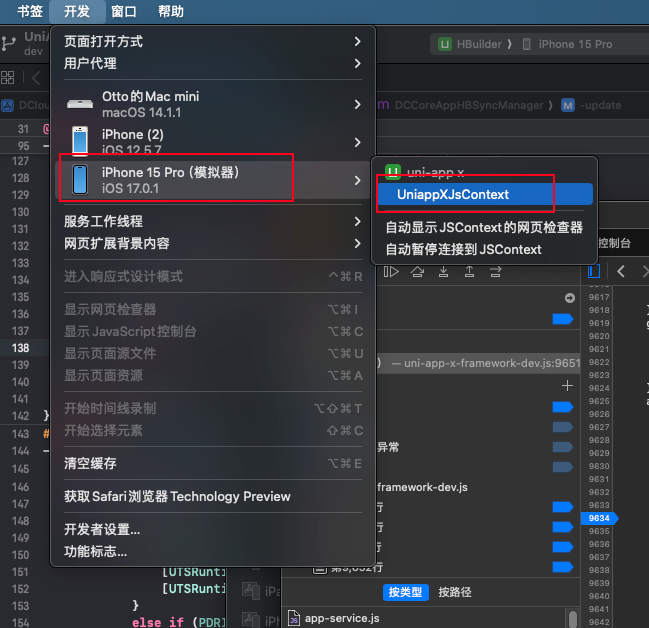Click the grid related-items icon in Xcode

(7, 77)
